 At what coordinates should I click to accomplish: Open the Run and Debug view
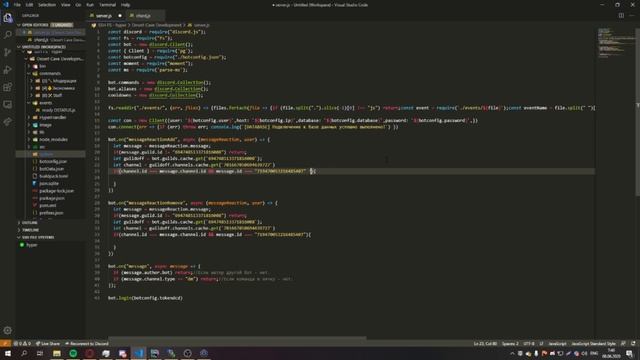coord(7,70)
